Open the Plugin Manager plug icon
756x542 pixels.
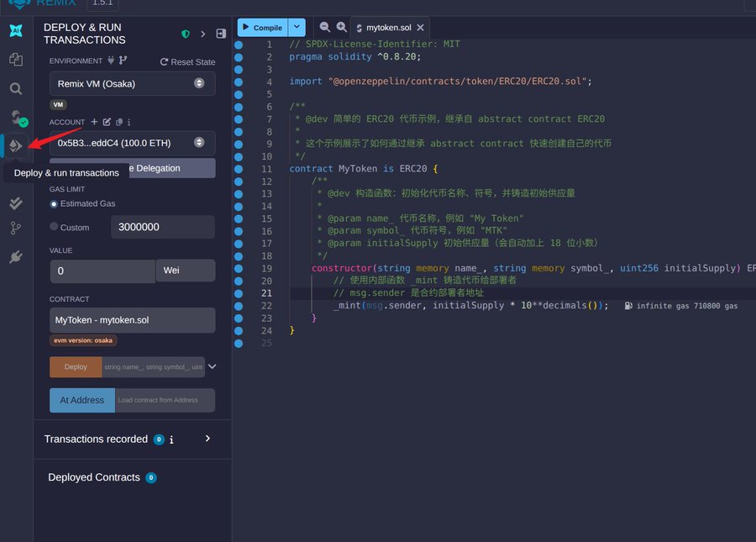point(16,256)
